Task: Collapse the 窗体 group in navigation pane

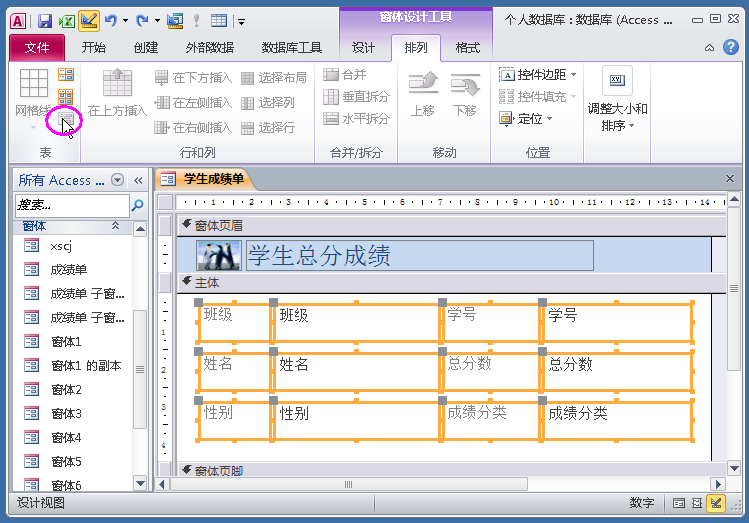Action: (x=115, y=227)
